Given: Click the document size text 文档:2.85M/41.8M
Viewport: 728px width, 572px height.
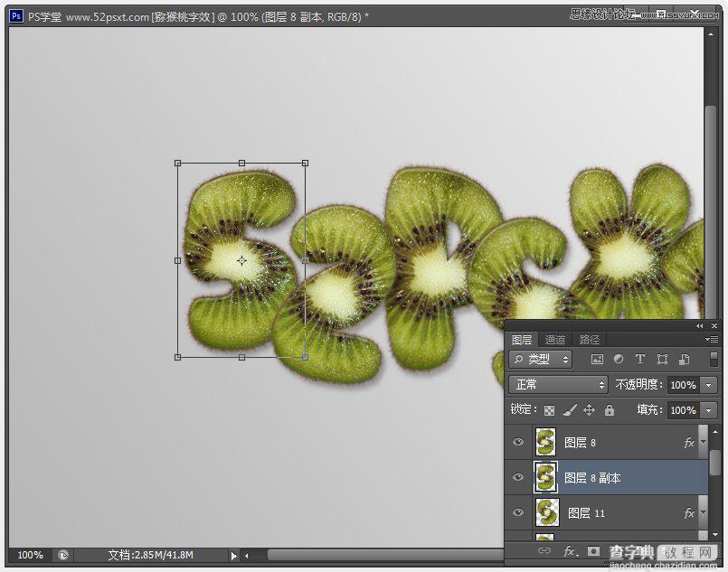Looking at the screenshot, I should (150, 555).
